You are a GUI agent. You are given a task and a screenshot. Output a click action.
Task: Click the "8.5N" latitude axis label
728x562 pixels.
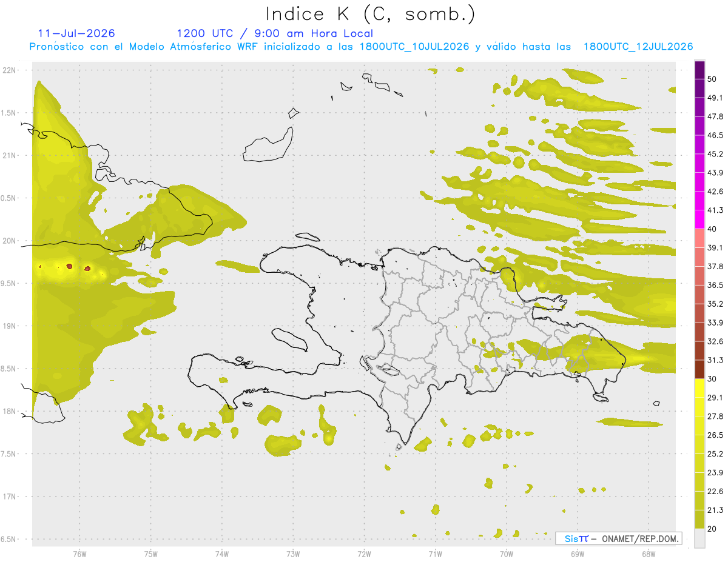tap(9, 369)
